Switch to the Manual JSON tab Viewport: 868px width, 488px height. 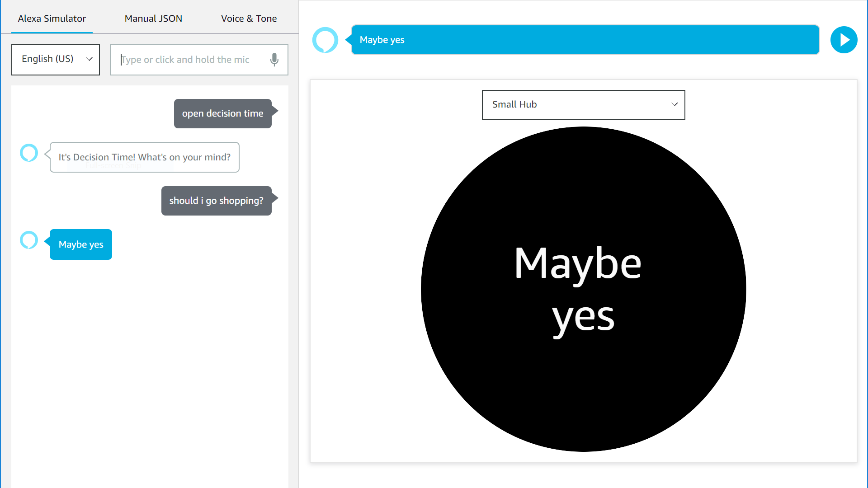click(x=153, y=19)
